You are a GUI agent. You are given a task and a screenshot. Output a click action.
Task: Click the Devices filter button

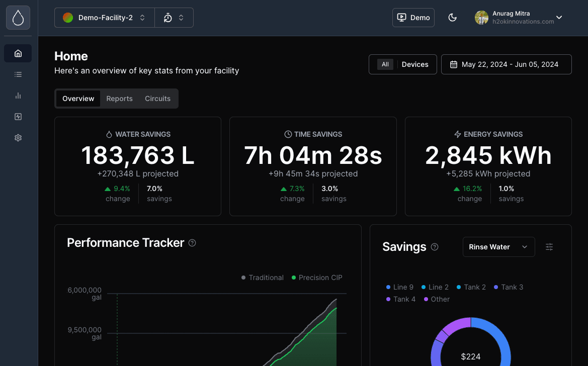click(x=415, y=64)
